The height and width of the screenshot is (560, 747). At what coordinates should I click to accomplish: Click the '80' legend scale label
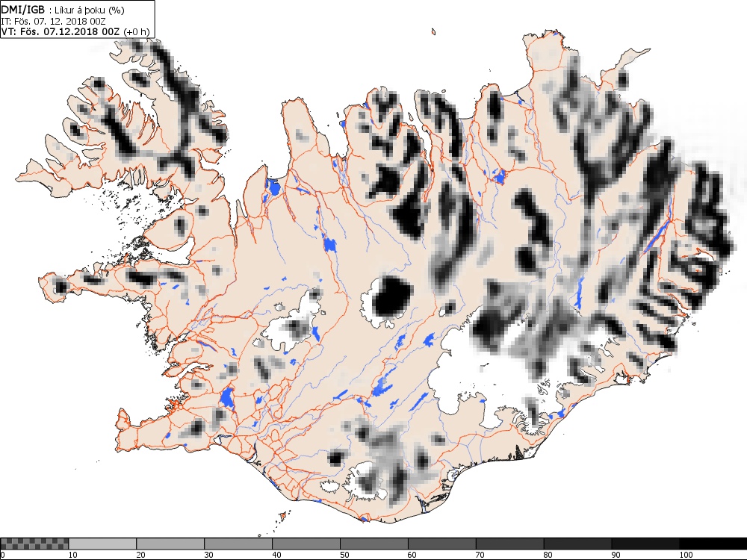(x=548, y=555)
